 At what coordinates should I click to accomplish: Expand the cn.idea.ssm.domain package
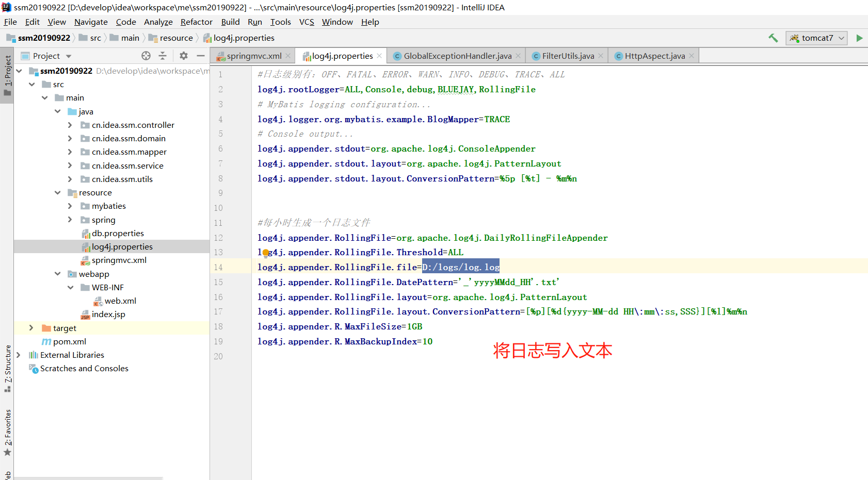click(x=70, y=138)
